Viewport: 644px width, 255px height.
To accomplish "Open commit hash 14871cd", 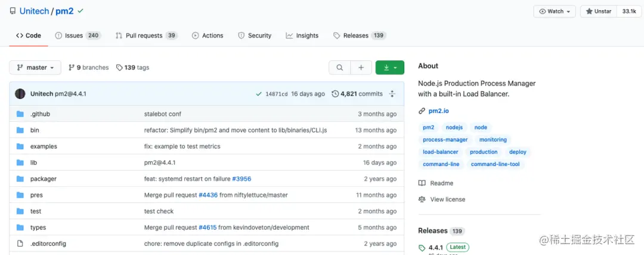I will pos(277,94).
